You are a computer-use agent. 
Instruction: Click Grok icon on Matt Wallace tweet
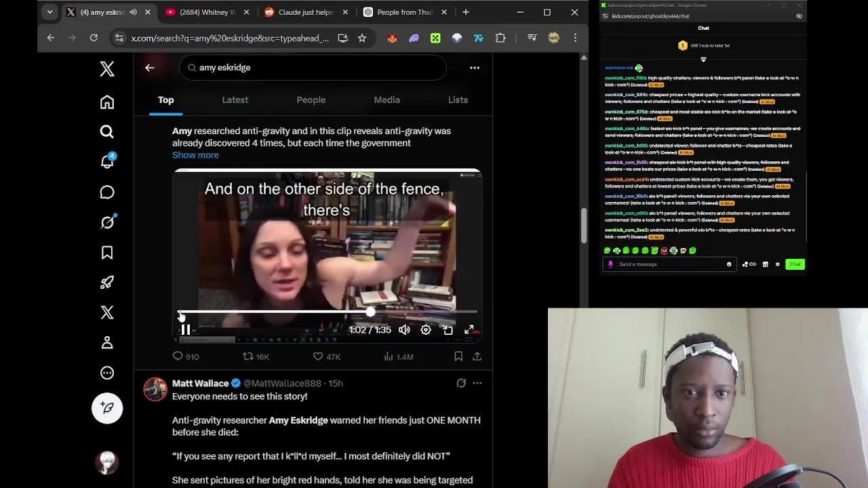[x=461, y=383]
